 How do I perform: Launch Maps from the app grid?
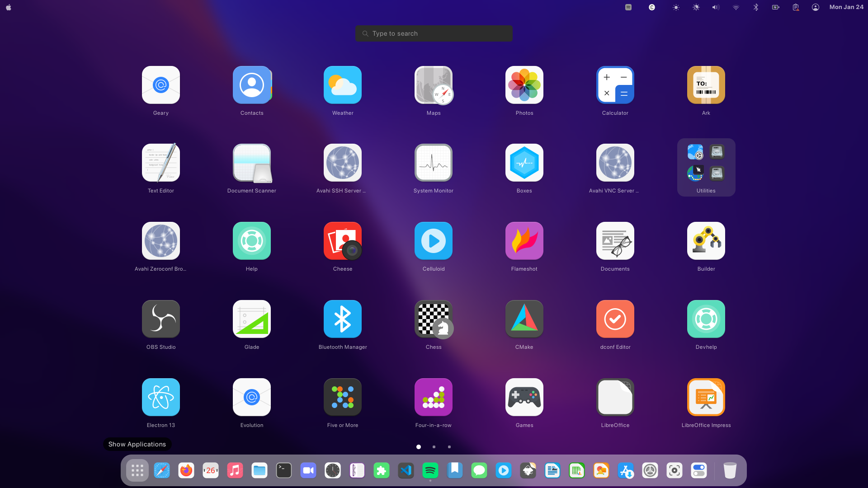(x=434, y=85)
